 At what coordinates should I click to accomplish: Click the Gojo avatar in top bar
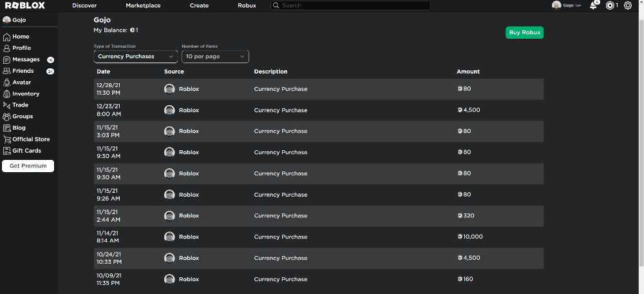pyautogui.click(x=556, y=5)
